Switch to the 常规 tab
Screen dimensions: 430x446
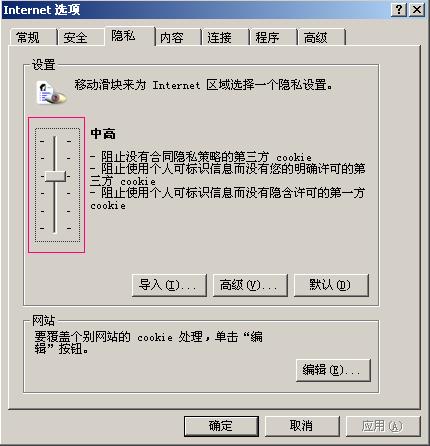(33, 37)
